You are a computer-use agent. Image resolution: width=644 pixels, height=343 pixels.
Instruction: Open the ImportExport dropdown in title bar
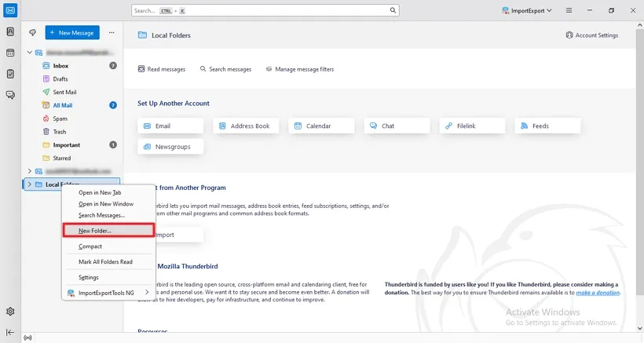tap(527, 11)
